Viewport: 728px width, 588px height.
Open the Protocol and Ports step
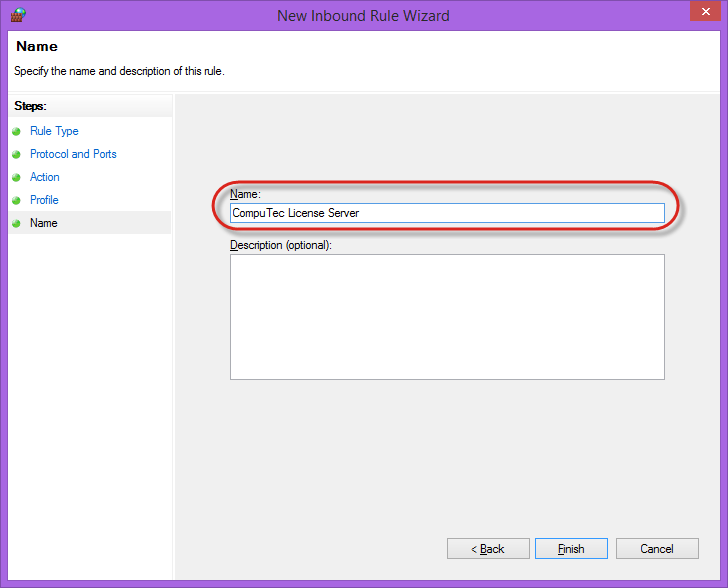point(73,154)
